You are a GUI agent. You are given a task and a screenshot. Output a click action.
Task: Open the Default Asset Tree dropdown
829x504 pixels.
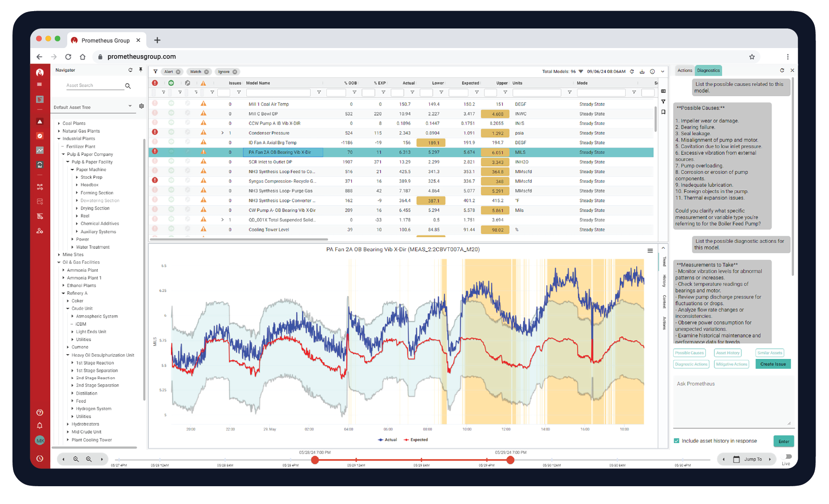(x=130, y=106)
